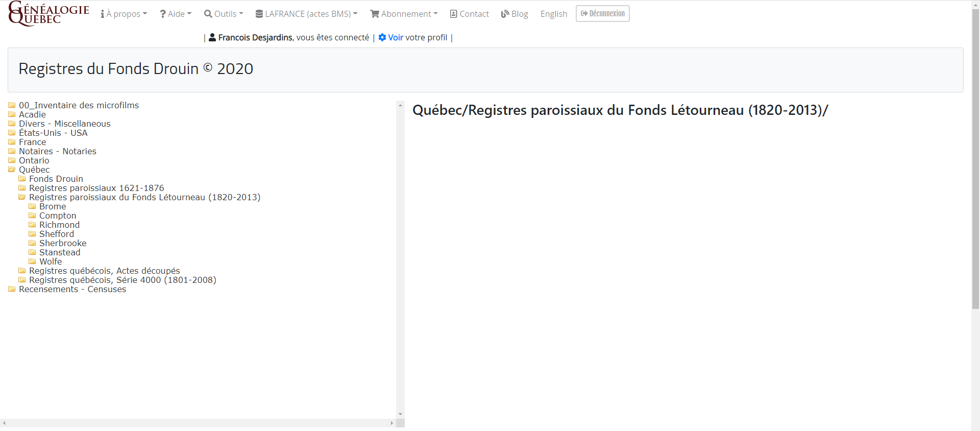Screen dimensions: 980x431
Task: Open the Shefford county folder
Action: click(x=57, y=234)
